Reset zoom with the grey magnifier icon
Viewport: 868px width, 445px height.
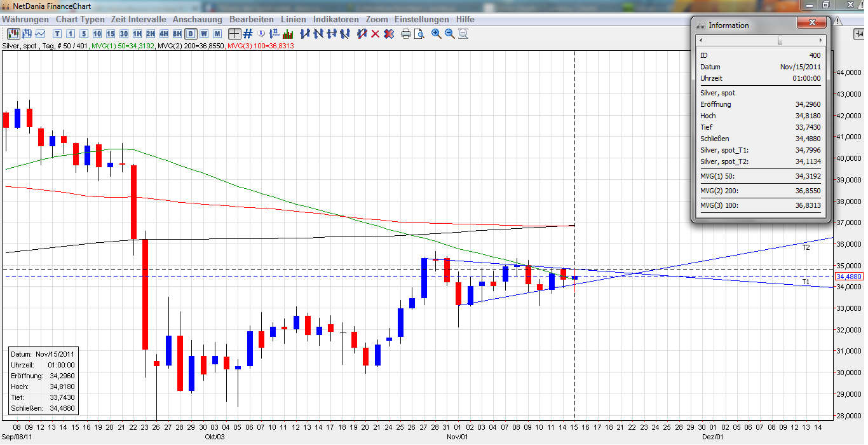pos(463,34)
